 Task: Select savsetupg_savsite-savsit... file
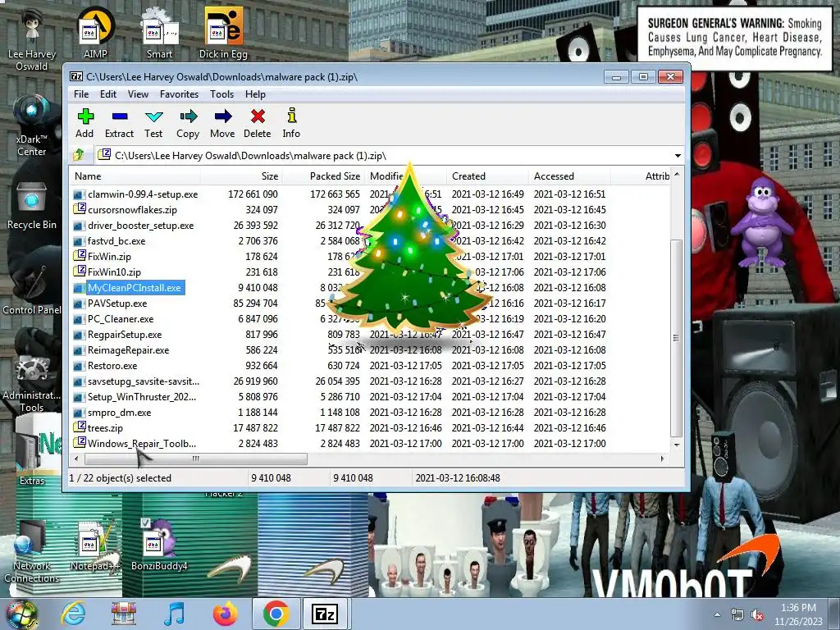[143, 381]
